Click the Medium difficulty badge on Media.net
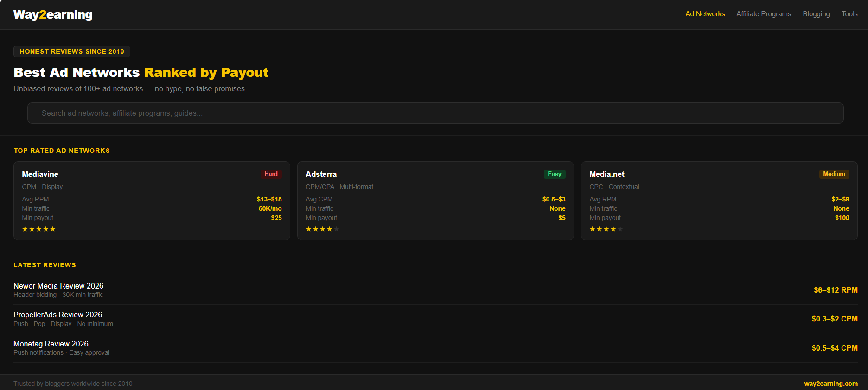Viewport: 868px width, 390px height. coord(834,174)
